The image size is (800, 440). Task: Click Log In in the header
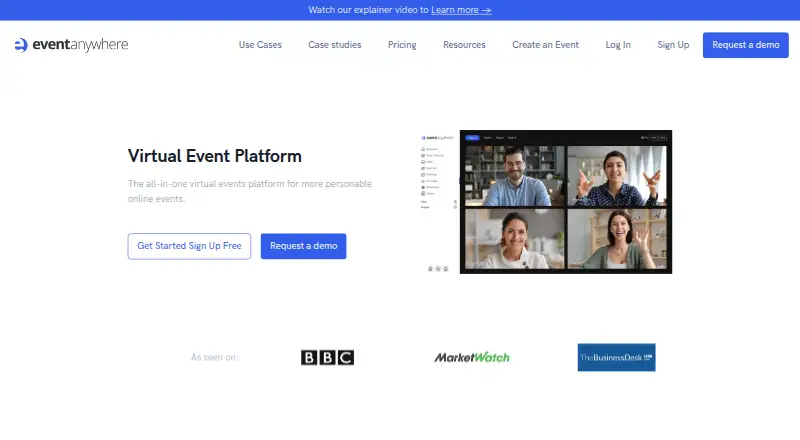pyautogui.click(x=618, y=45)
